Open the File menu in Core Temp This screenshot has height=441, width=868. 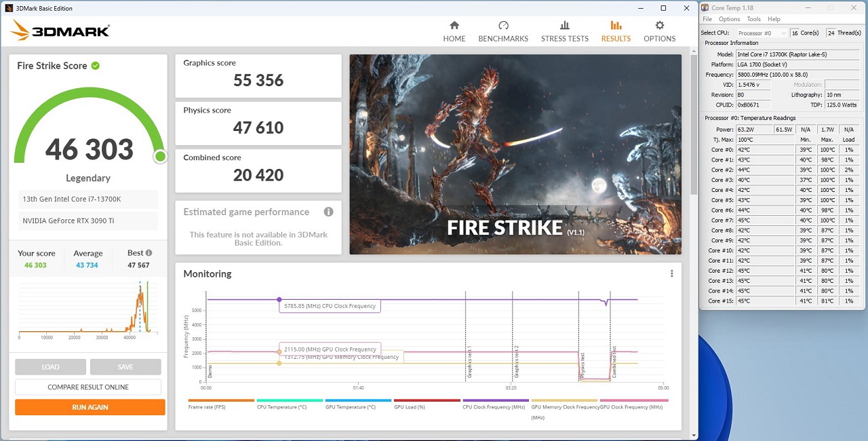(707, 19)
